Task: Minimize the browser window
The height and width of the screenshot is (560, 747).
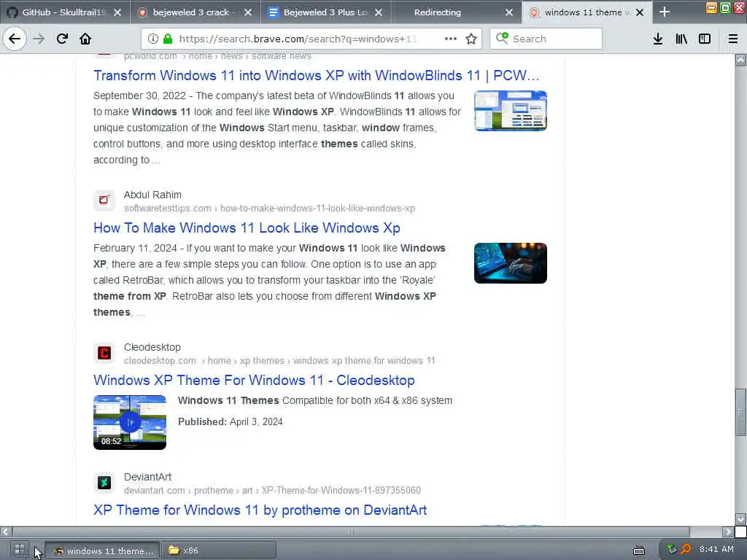Action: (x=711, y=7)
